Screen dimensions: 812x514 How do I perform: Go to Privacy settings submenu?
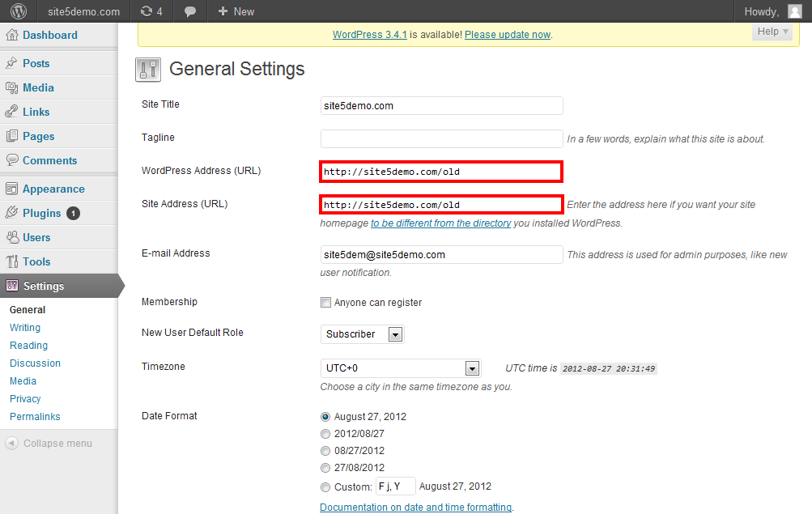25,398
